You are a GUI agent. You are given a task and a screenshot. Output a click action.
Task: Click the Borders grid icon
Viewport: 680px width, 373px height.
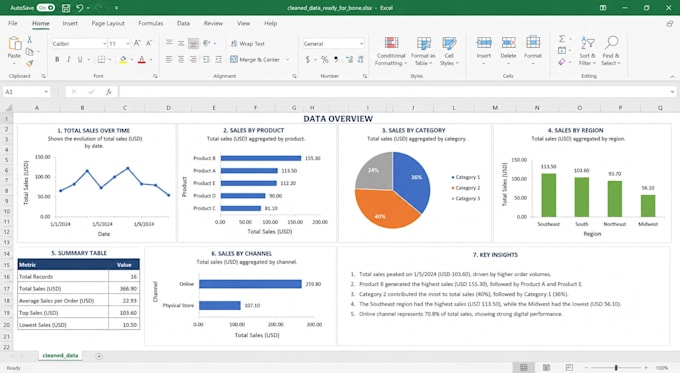[101, 59]
